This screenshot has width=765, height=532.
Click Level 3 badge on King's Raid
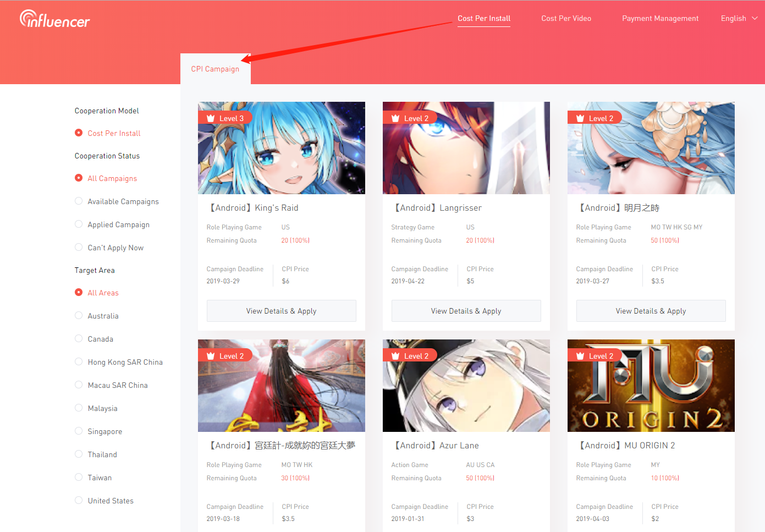(225, 118)
